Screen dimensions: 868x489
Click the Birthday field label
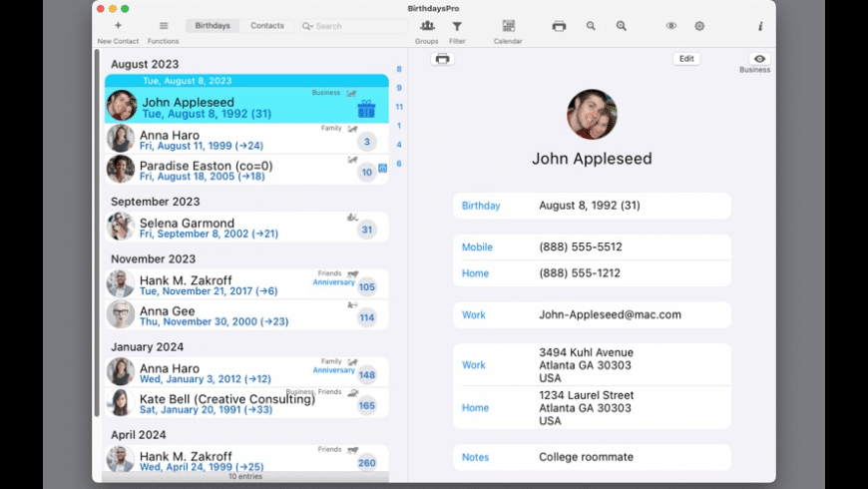(481, 206)
